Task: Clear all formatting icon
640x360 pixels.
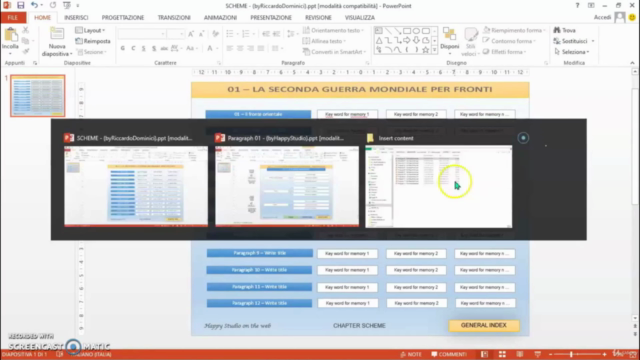Action: [216, 34]
